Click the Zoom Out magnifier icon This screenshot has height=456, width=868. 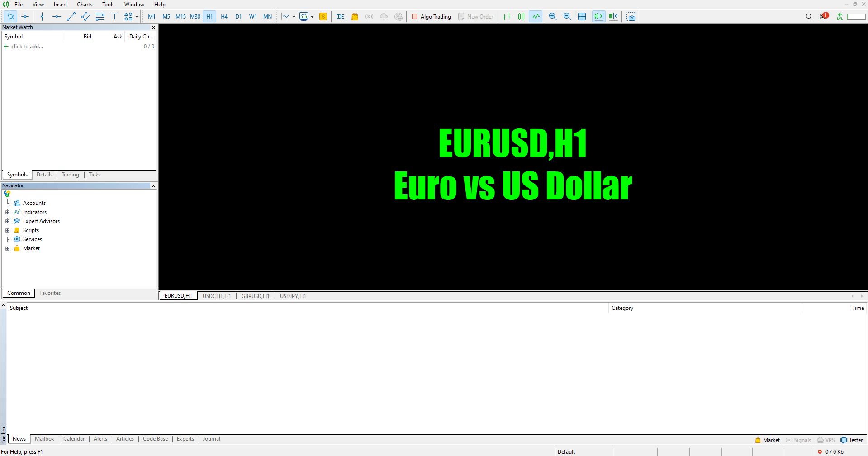tap(567, 17)
